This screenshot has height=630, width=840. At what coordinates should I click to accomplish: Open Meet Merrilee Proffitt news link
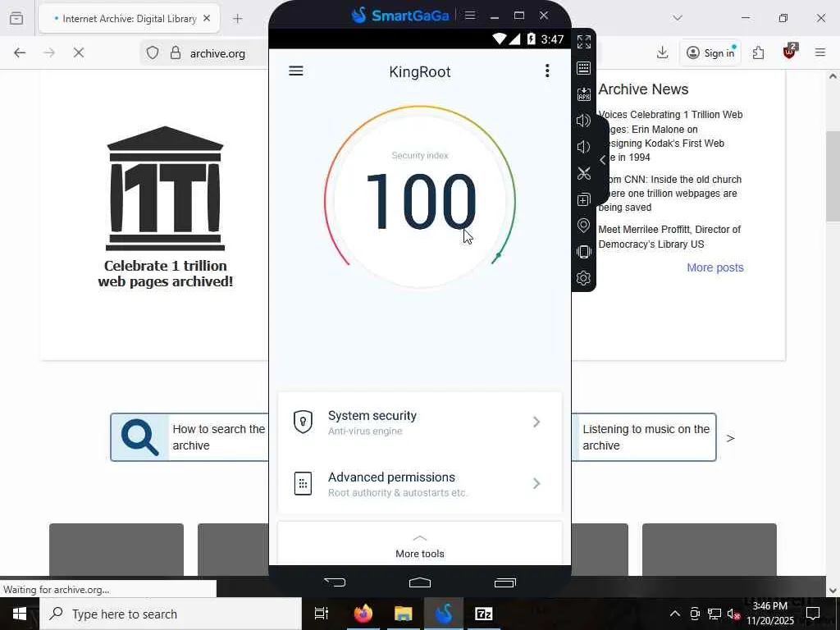tap(669, 237)
